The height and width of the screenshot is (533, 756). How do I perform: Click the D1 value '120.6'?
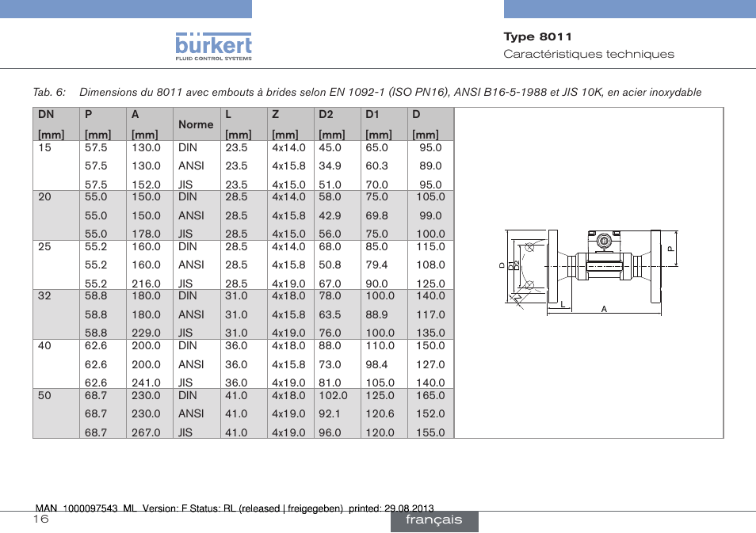click(380, 413)
